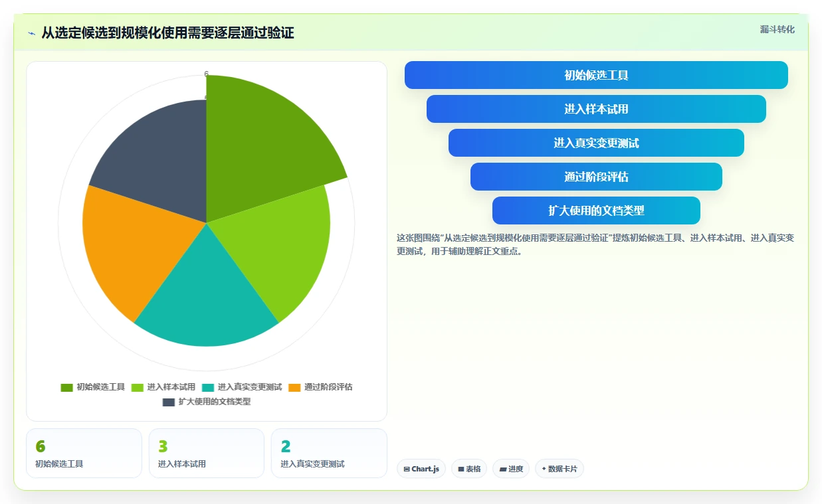Toggle 扩大使用的文档类型 legend entry in the chart

(207, 402)
